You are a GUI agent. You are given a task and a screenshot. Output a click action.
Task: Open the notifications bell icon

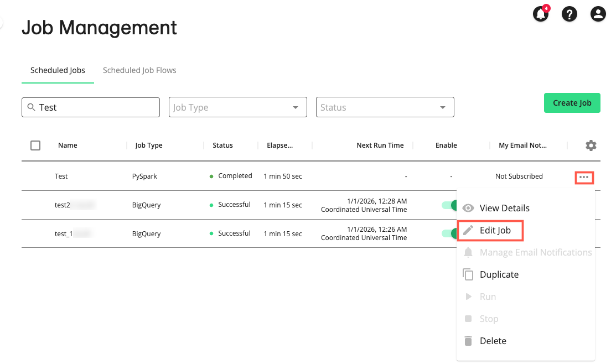click(x=541, y=14)
